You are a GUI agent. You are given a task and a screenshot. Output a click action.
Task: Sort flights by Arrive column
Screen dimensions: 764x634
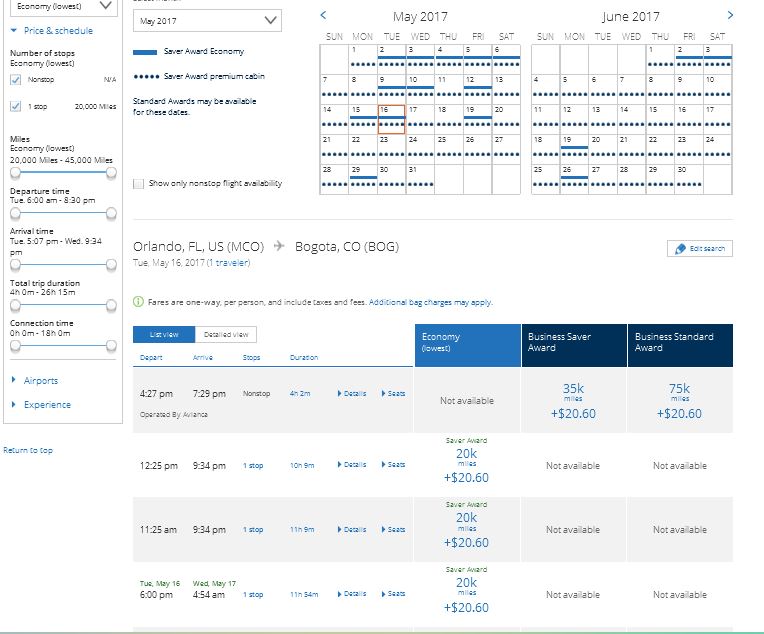(x=203, y=357)
